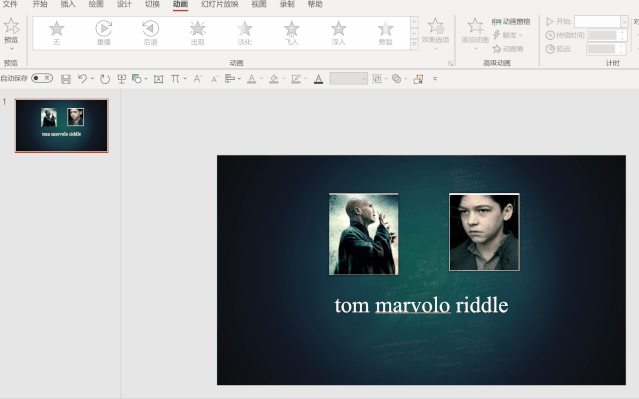This screenshot has height=399, width=639.
Task: Click the 'tom marvolo riddle' title text
Action: 421,305
